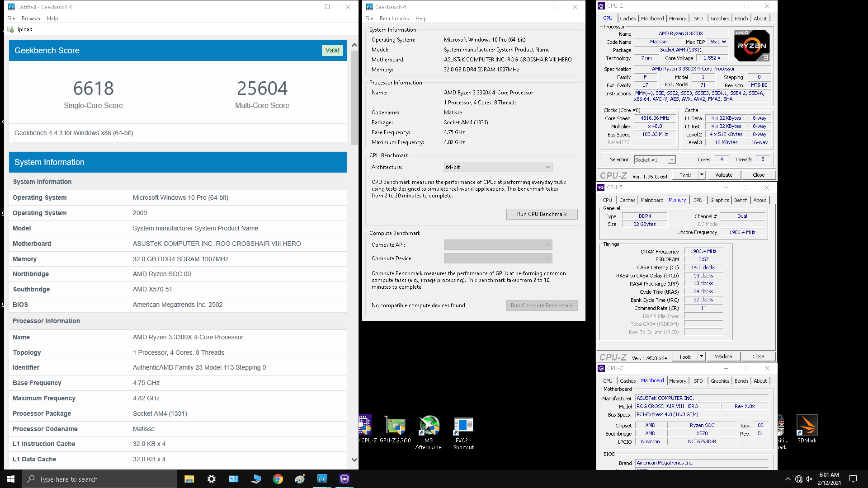Launch Google Chrome from the taskbar

(x=278, y=479)
